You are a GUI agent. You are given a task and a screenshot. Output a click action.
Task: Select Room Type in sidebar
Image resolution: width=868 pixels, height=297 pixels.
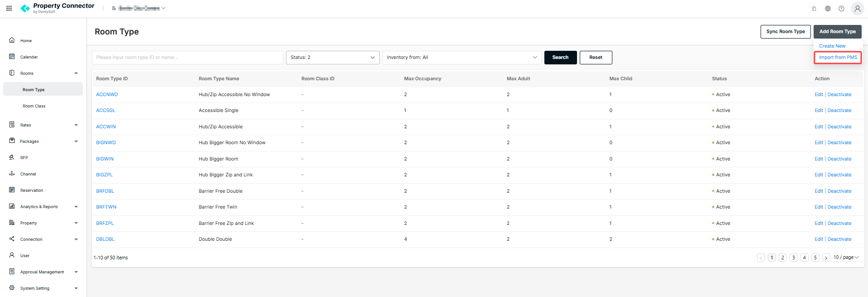pos(43,89)
